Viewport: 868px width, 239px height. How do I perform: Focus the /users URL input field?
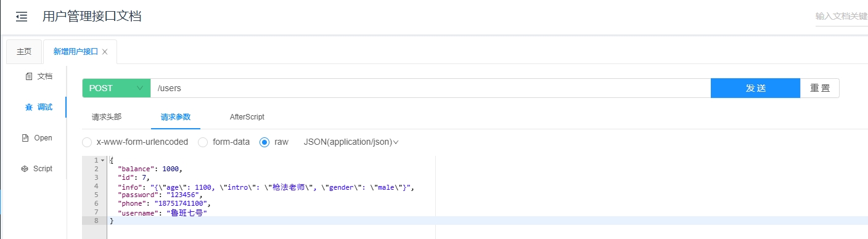tap(430, 88)
